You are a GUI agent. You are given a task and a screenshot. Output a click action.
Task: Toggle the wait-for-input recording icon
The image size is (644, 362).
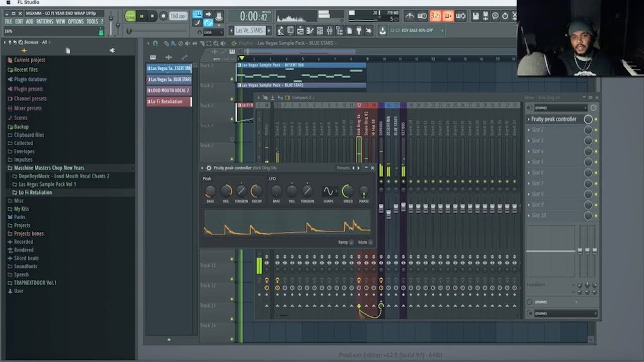coord(422,16)
